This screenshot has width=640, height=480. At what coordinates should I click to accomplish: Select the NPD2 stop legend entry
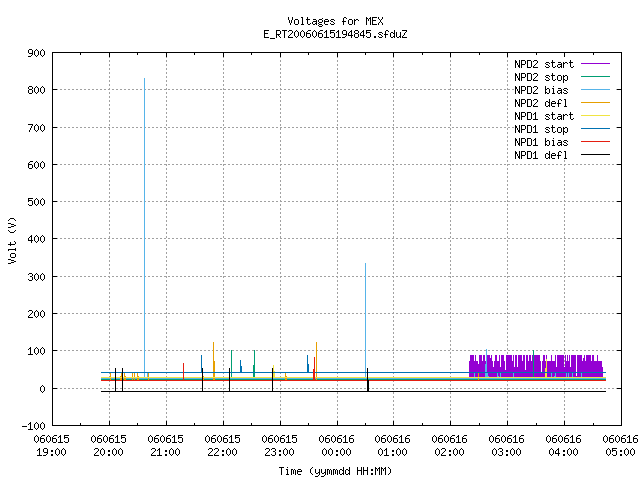pos(541,77)
